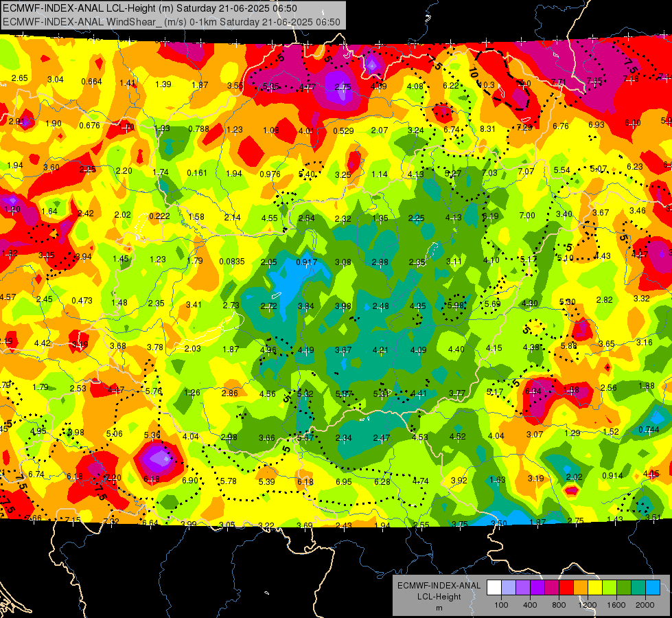Click the light lavender legend swatch
Viewport: 672px width, 618px height.
(509, 587)
